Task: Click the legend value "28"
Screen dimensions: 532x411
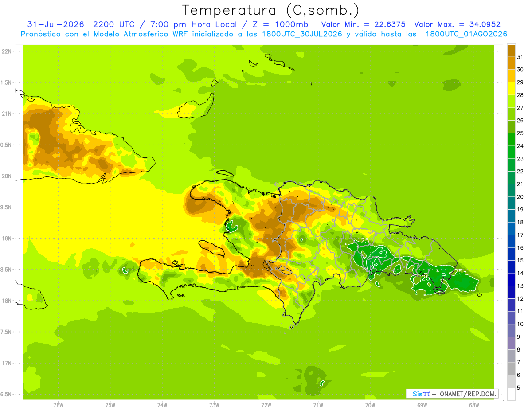Action: tap(520, 95)
